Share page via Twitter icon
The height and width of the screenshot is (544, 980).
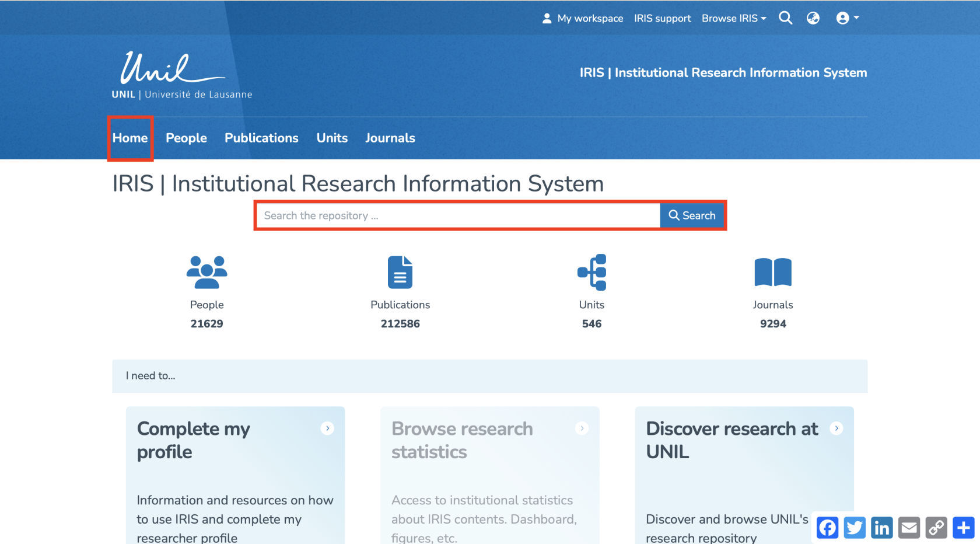[855, 528]
